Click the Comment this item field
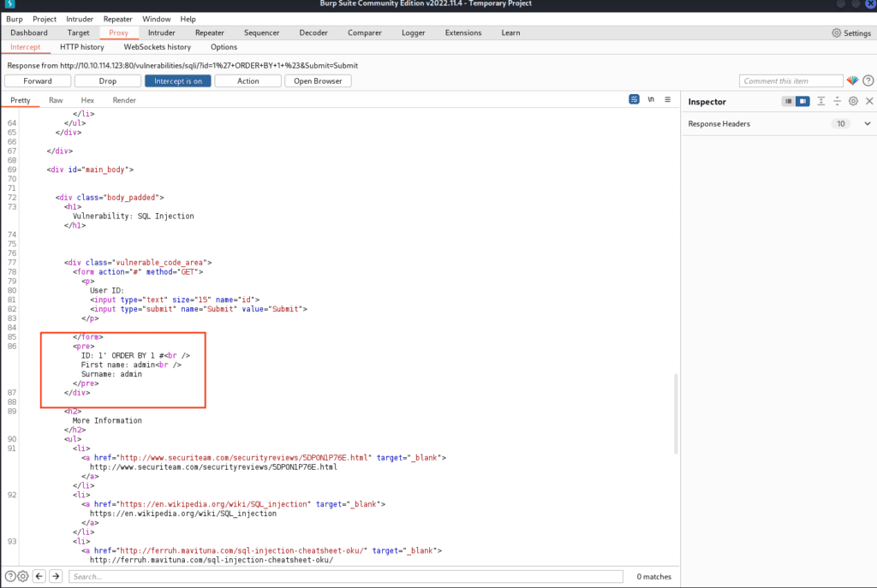The height and width of the screenshot is (588, 877). [x=790, y=81]
